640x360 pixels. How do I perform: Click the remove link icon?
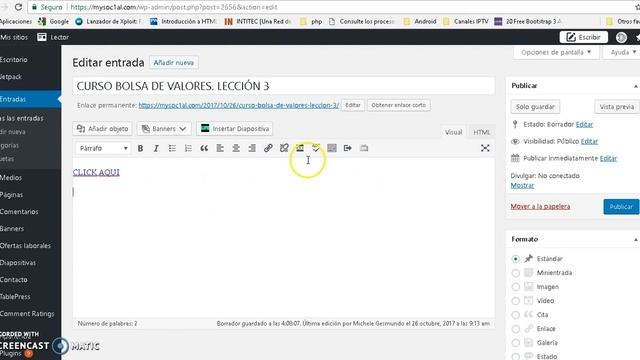coord(284,148)
